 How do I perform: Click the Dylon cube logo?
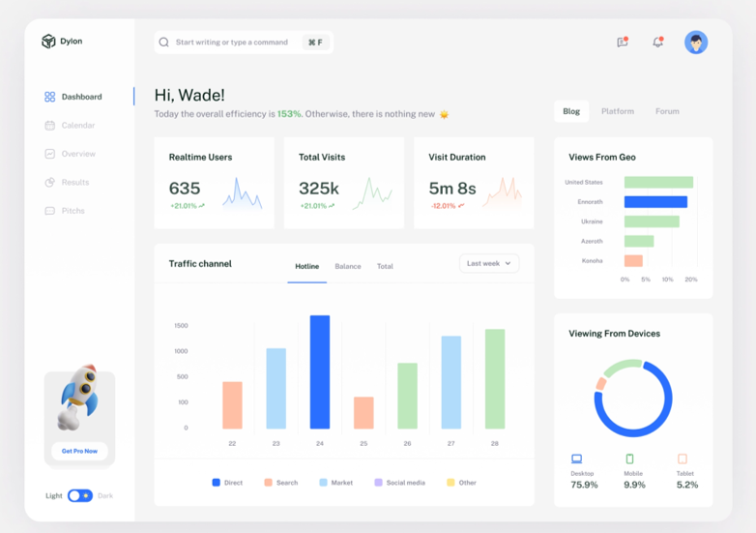[48, 41]
